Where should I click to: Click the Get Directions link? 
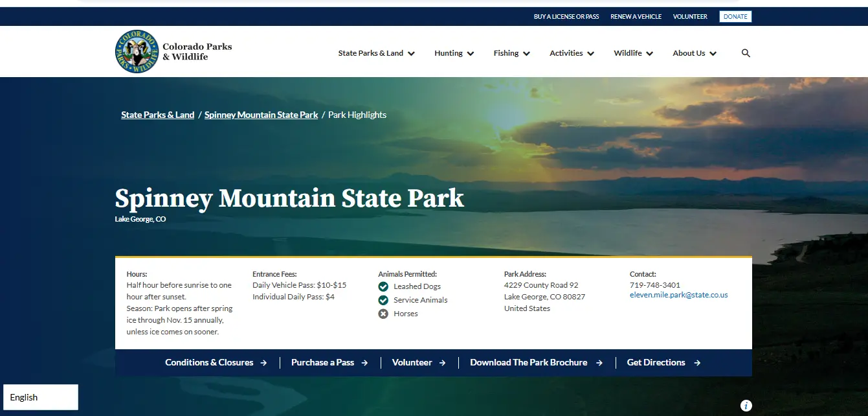click(656, 363)
